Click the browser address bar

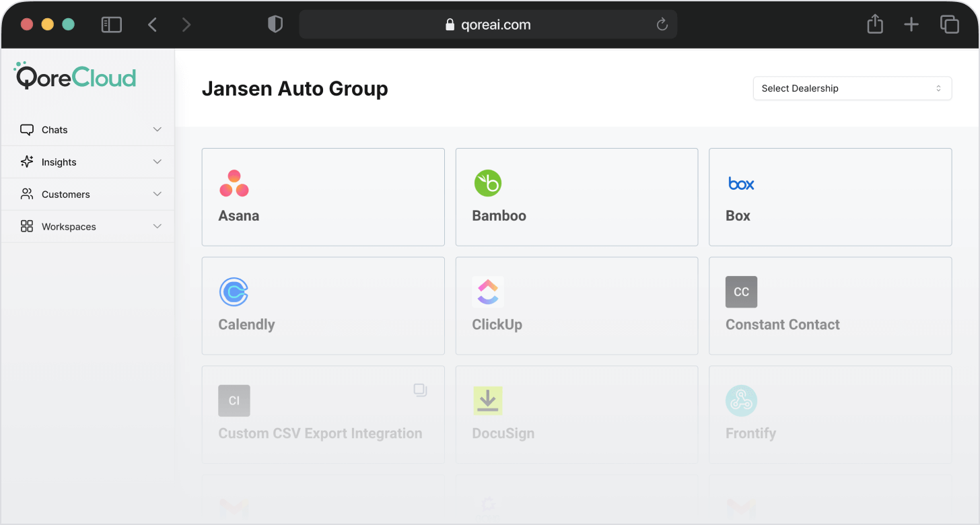[488, 25]
